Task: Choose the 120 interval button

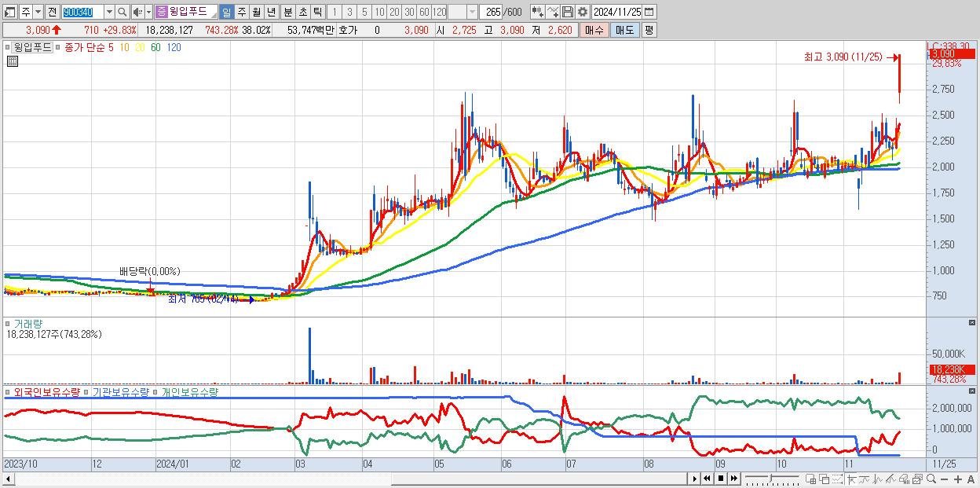Action: click(x=440, y=12)
